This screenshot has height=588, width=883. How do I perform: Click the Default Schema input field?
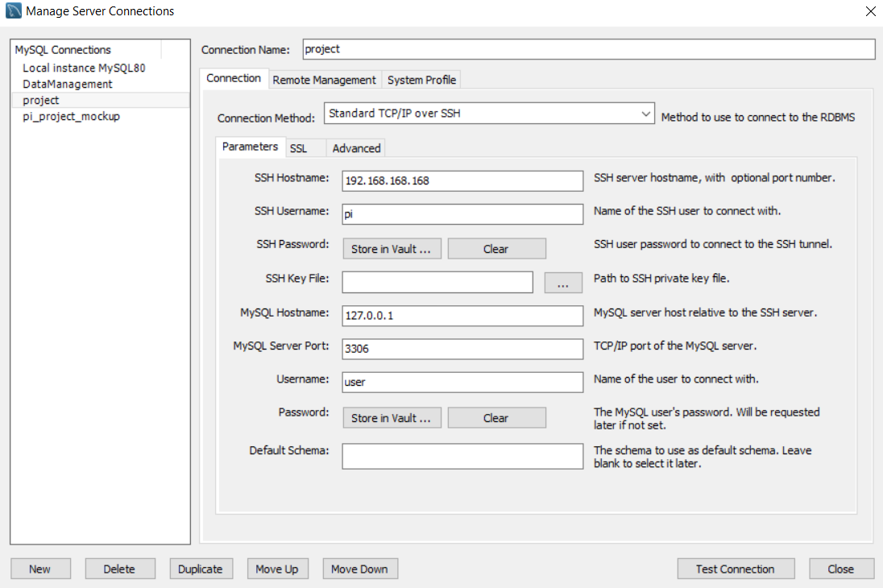click(x=462, y=456)
